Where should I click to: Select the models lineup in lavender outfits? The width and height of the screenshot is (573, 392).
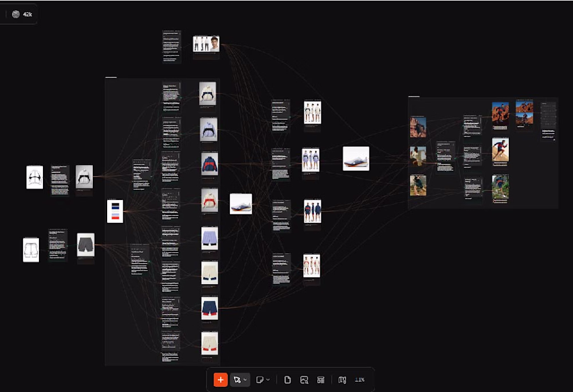click(311, 160)
